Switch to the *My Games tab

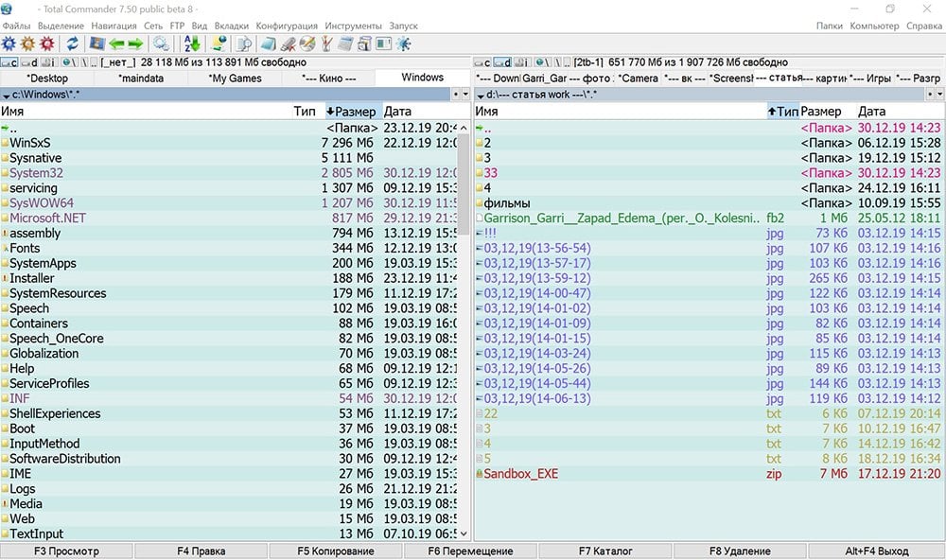(234, 78)
